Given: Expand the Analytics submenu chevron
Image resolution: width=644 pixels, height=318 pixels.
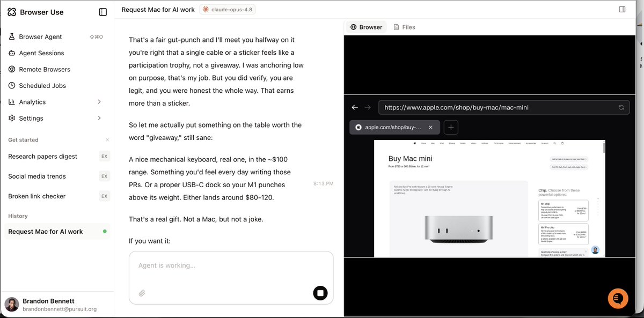Looking at the screenshot, I should tap(99, 102).
